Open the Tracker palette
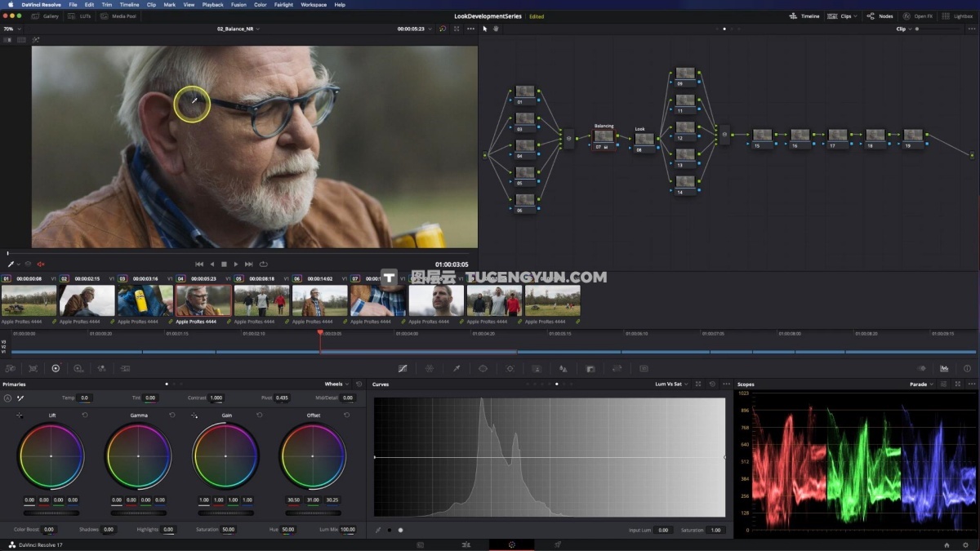This screenshot has width=980, height=551. 510,368
